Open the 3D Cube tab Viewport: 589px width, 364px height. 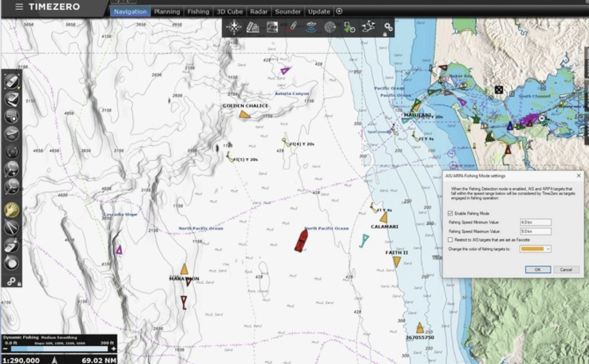pos(230,12)
